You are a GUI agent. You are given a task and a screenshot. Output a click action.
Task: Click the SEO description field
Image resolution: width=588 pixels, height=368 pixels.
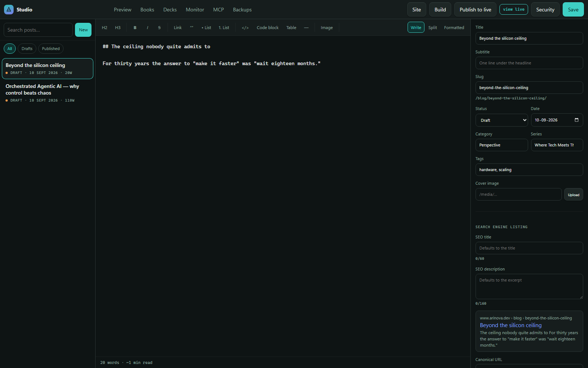tap(529, 286)
